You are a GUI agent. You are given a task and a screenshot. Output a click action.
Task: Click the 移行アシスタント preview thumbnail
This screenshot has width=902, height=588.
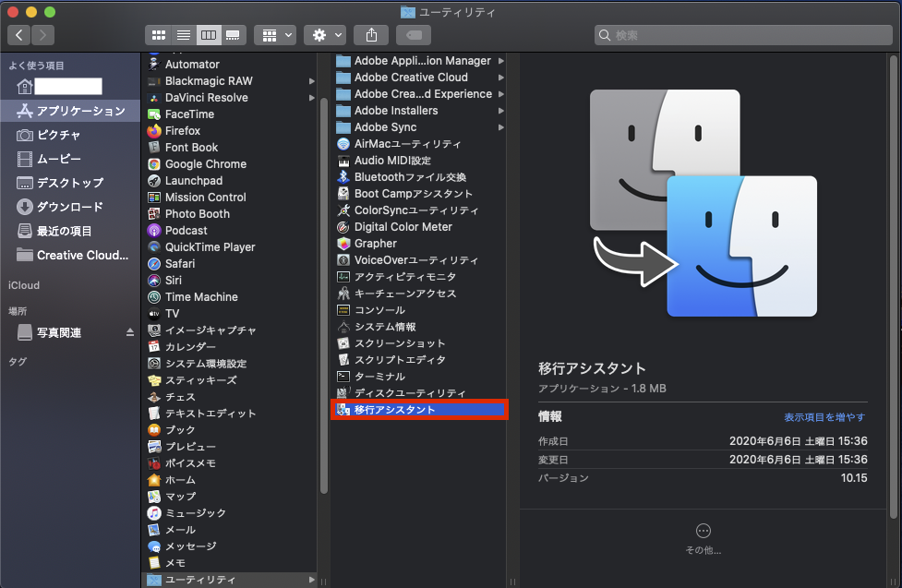tap(703, 202)
